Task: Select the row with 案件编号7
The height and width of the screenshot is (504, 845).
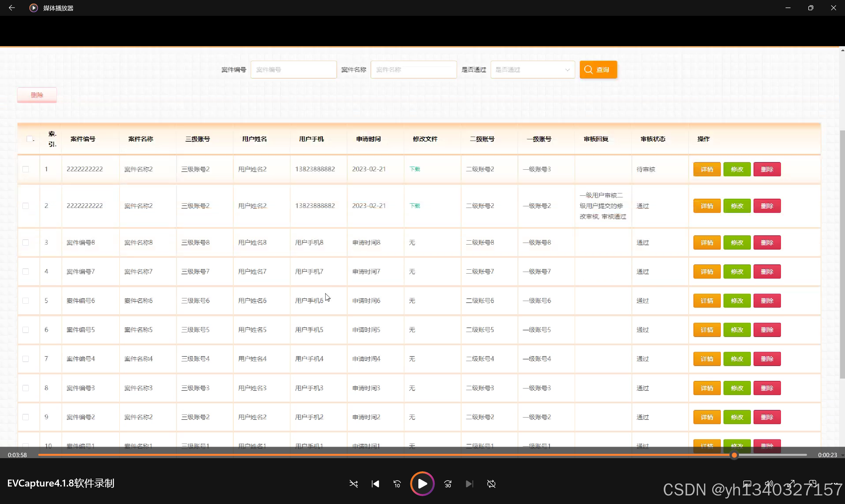Action: pos(25,272)
